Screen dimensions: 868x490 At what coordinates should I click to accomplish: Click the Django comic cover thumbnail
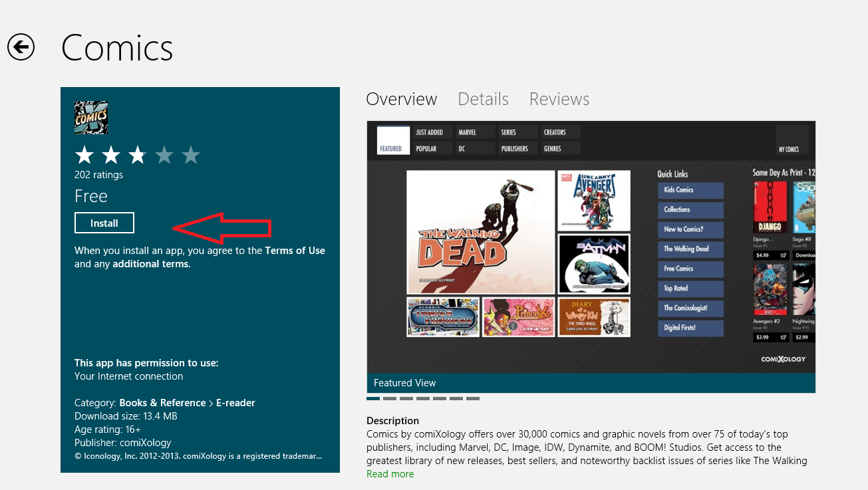point(770,207)
